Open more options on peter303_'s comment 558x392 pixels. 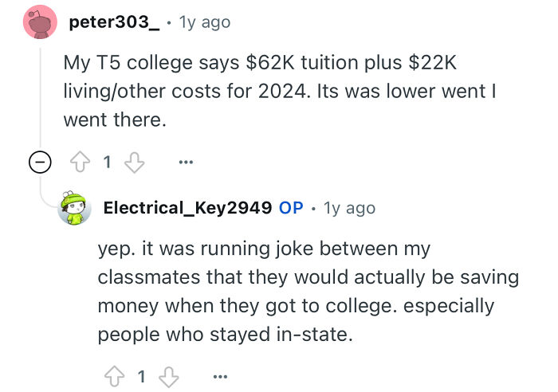tap(186, 163)
